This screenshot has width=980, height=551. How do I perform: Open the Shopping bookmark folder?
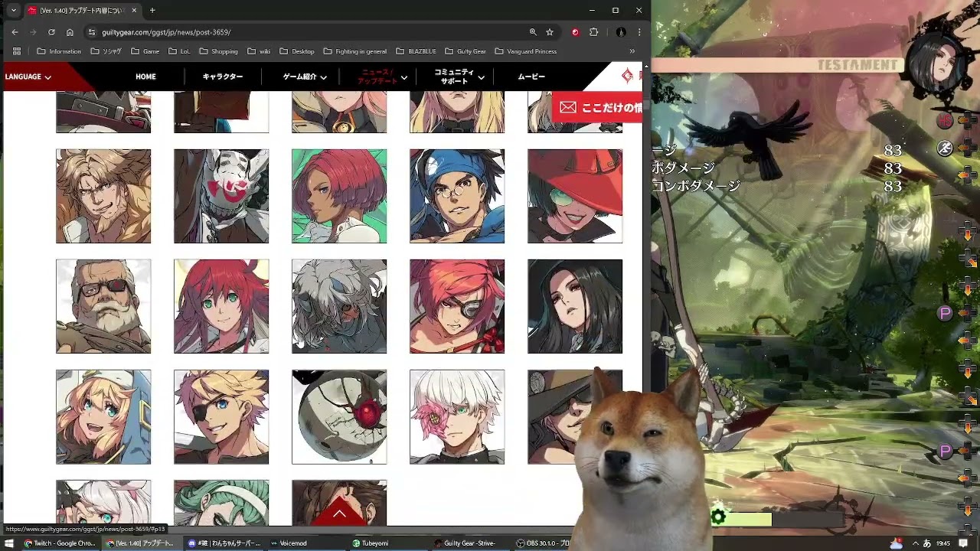(x=218, y=51)
